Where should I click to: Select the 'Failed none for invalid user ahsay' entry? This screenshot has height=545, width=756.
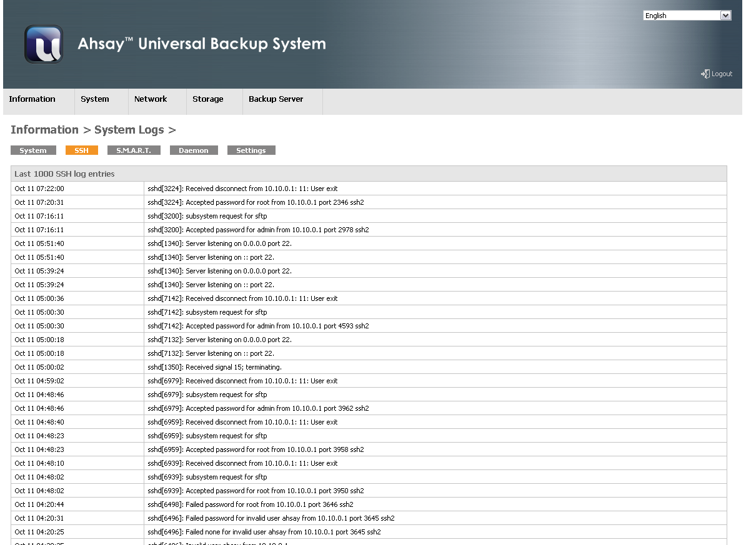[264, 532]
